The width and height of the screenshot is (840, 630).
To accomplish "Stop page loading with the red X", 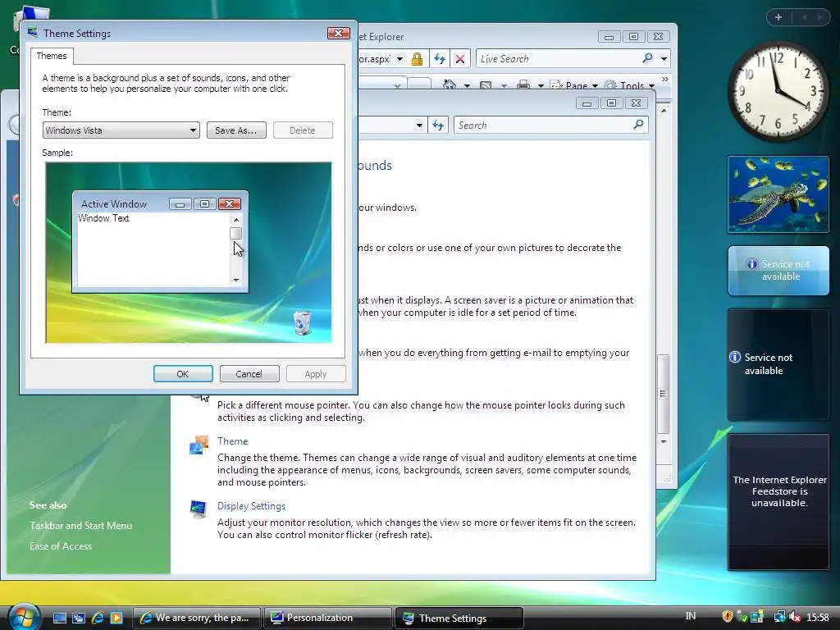I will 459,59.
